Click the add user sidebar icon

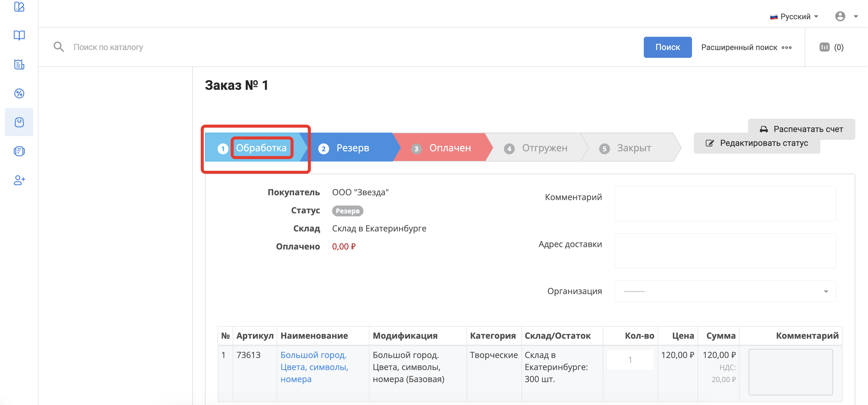click(x=19, y=180)
